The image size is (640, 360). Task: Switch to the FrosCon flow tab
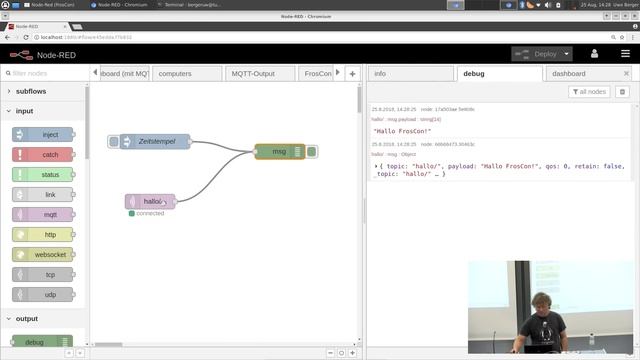316,74
